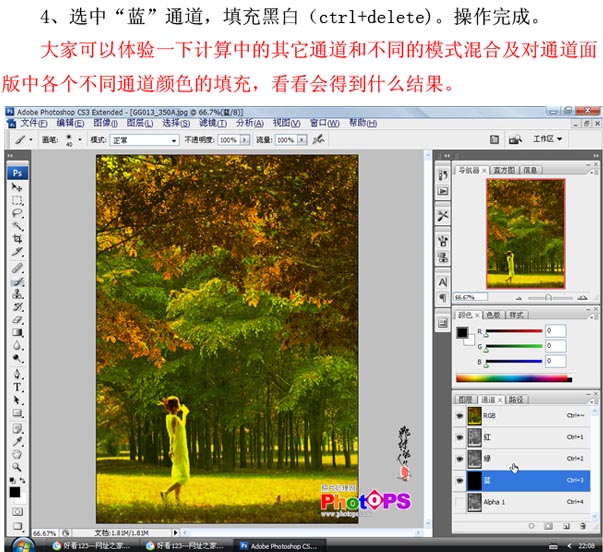The width and height of the screenshot is (603, 552).
Task: Collapse right panel dock
Action: [595, 156]
